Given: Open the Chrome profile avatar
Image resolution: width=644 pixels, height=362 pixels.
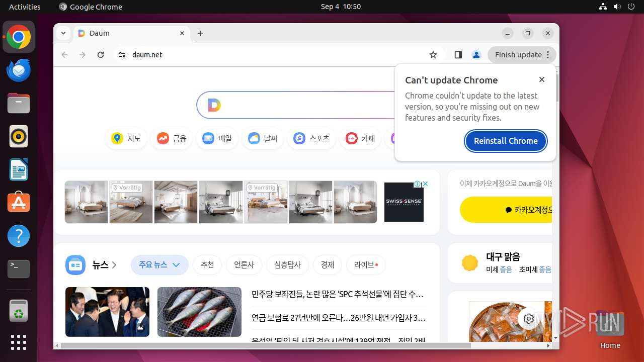Looking at the screenshot, I should [476, 55].
